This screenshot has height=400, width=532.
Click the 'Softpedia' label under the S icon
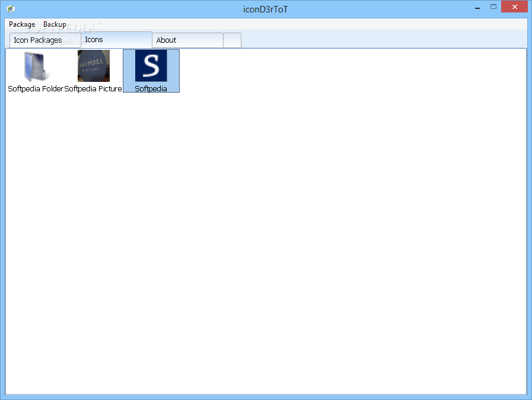coord(151,88)
